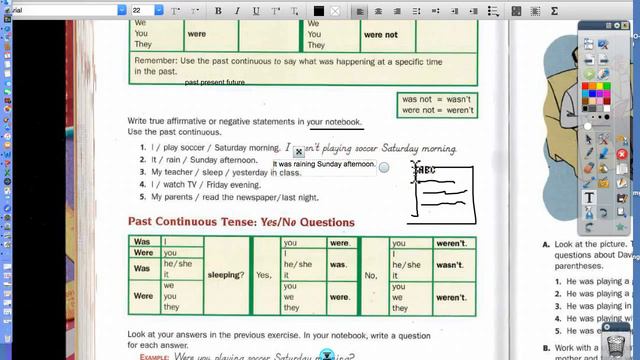Click the sentence 'I / watch TV / Friday evening.'

pos(206,185)
